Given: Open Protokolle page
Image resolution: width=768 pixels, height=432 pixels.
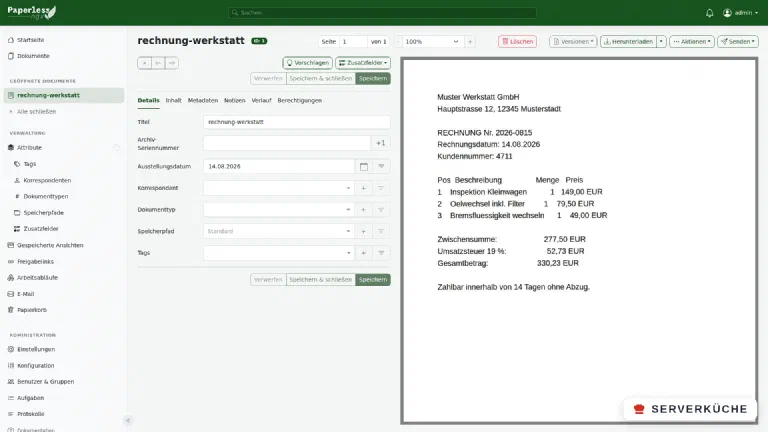Looking at the screenshot, I should coord(30,414).
